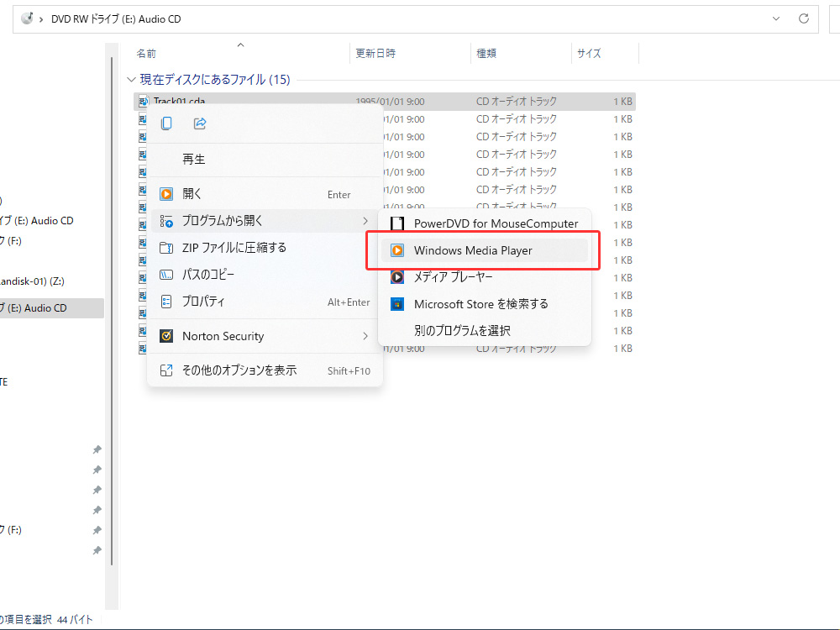
Task: Click the パスのコピー path icon
Action: [166, 275]
